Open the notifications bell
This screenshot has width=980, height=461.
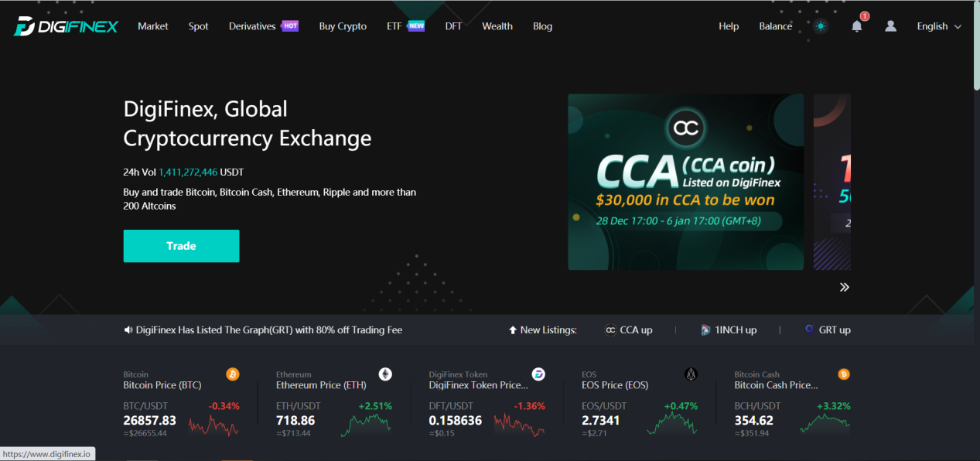coord(856,26)
